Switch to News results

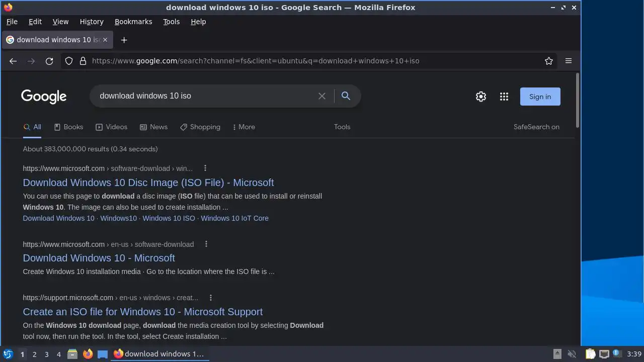[153, 127]
